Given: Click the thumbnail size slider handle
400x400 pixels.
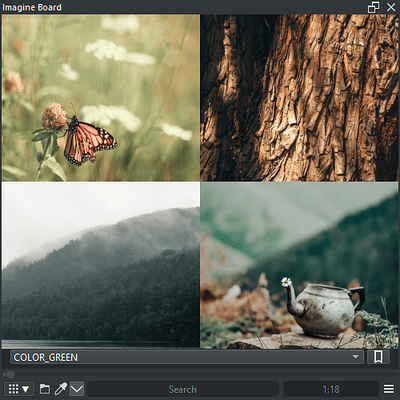Looking at the screenshot, I should click(10, 374).
